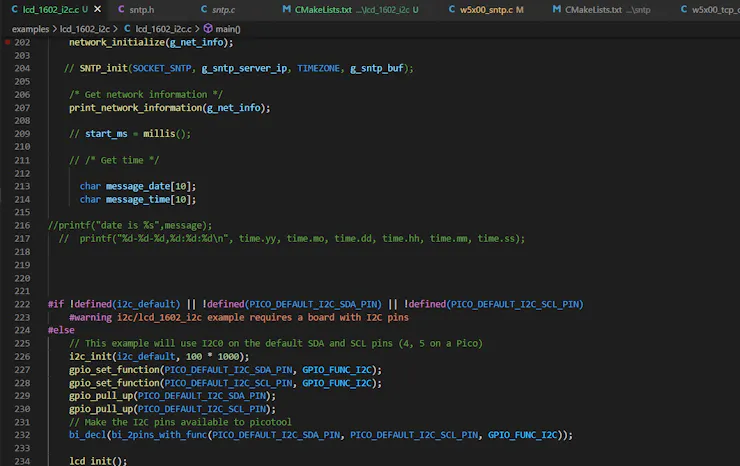The height and width of the screenshot is (466, 740).
Task: Click the #else directive on line 224
Action: (x=61, y=330)
